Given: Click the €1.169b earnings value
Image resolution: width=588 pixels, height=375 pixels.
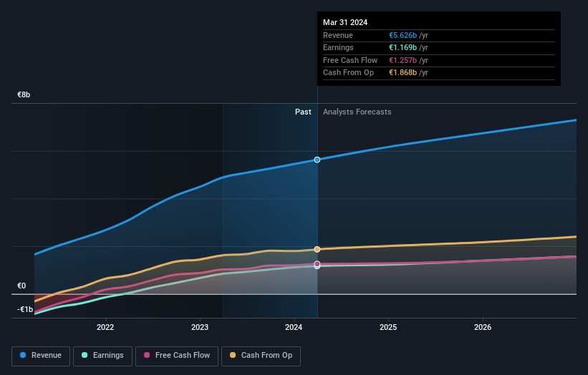Looking at the screenshot, I should click(403, 47).
